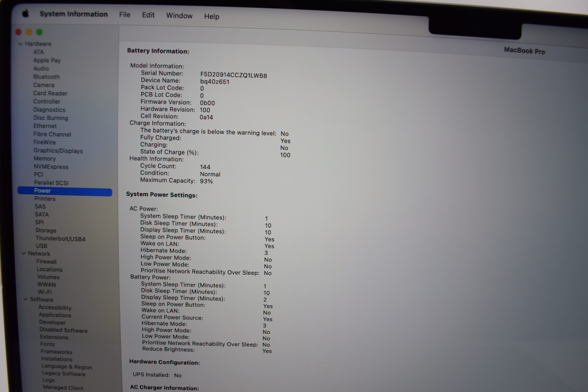
Task: Select Disabled Software in the sidebar
Action: pyautogui.click(x=63, y=330)
